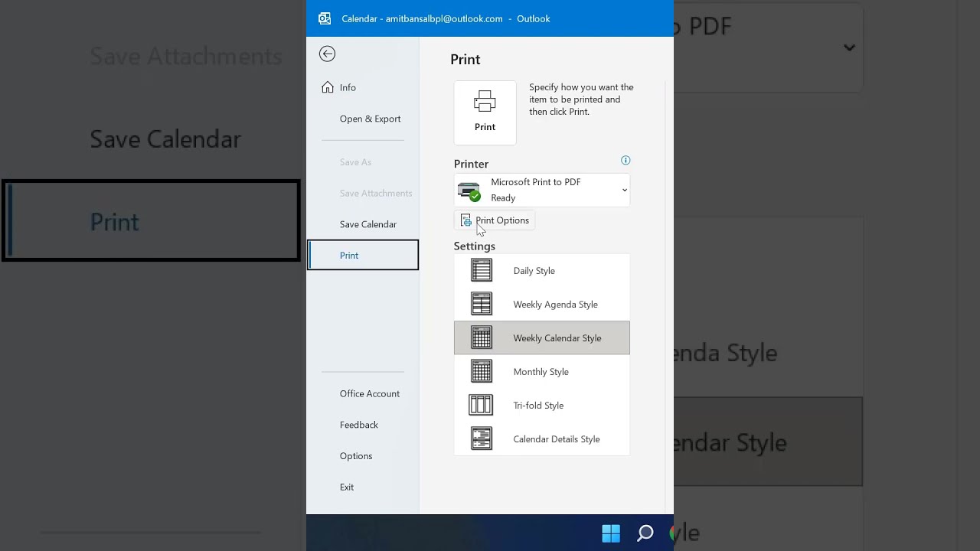Click the taskbar Search icon
This screenshot has width=980, height=551.
645,533
